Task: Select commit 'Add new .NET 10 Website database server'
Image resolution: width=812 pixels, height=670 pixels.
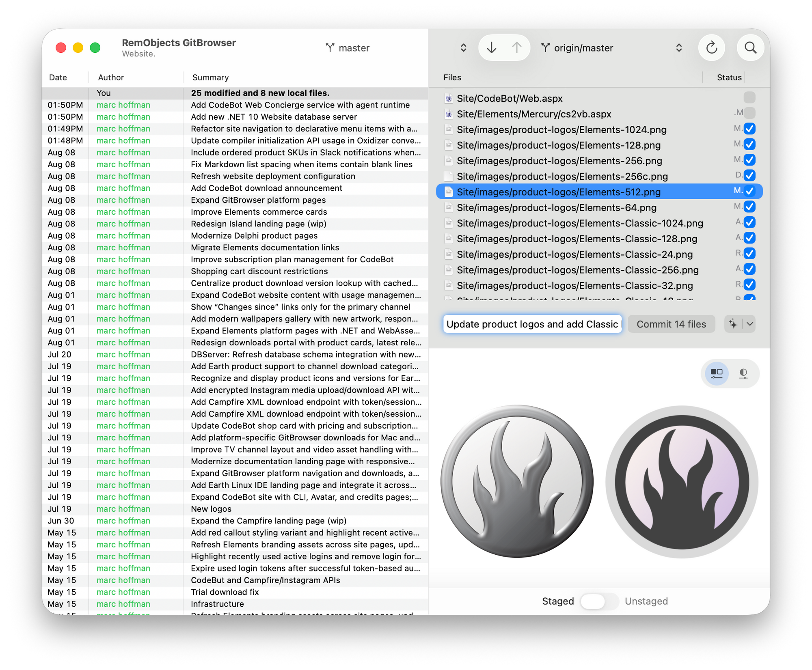Action: point(235,117)
